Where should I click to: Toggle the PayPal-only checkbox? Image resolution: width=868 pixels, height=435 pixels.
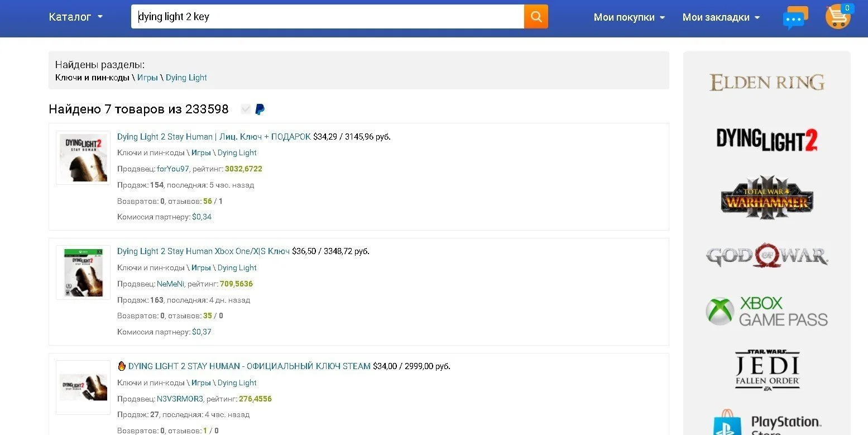(246, 109)
